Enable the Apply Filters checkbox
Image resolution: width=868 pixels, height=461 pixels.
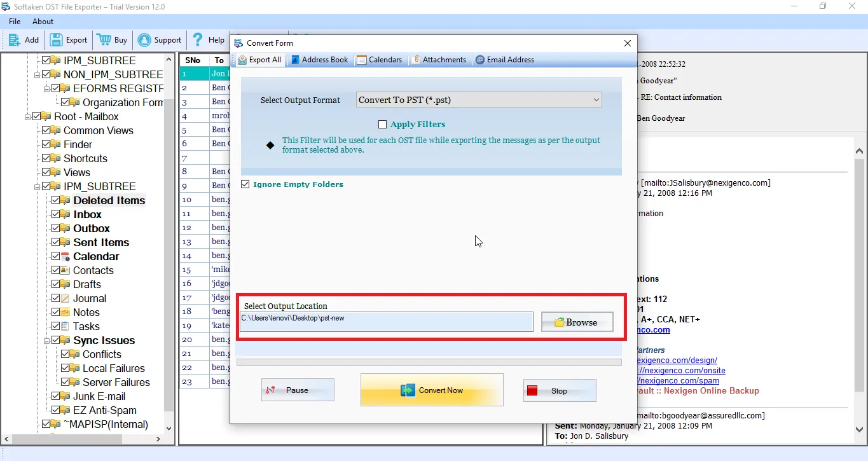(382, 125)
